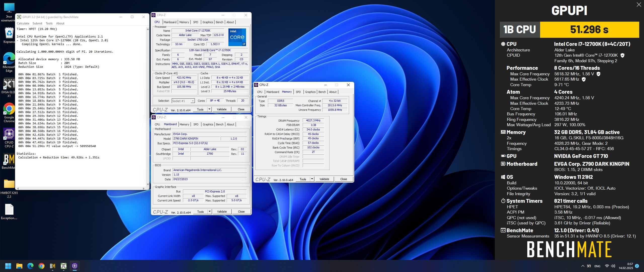Switch to BenchMate in the taskbar
Viewport: 644px width, 272px height.
(53, 266)
